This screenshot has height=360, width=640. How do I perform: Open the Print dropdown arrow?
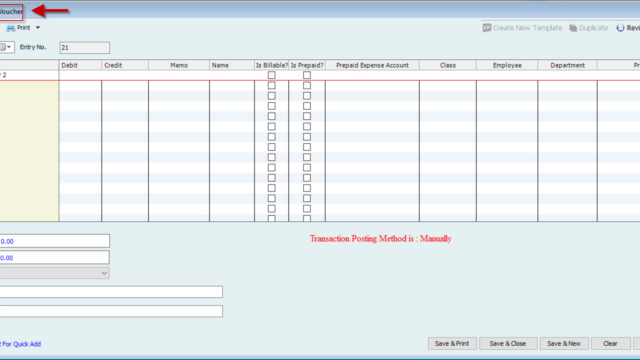(38, 28)
